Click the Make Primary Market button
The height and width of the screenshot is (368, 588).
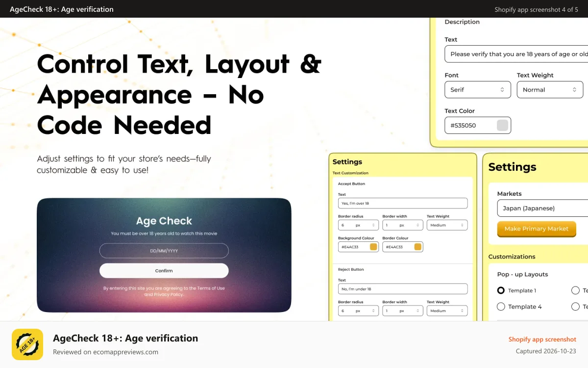pyautogui.click(x=537, y=229)
